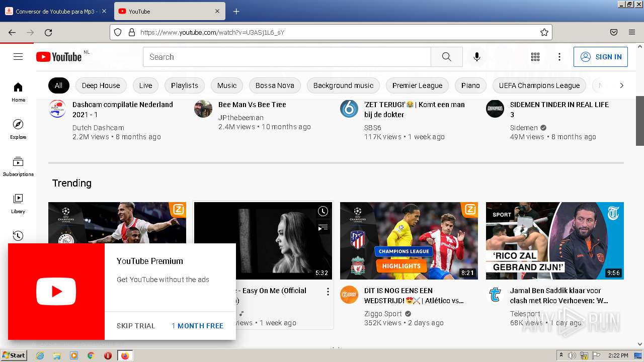
Task: Go back to previous page
Action: coord(12,32)
